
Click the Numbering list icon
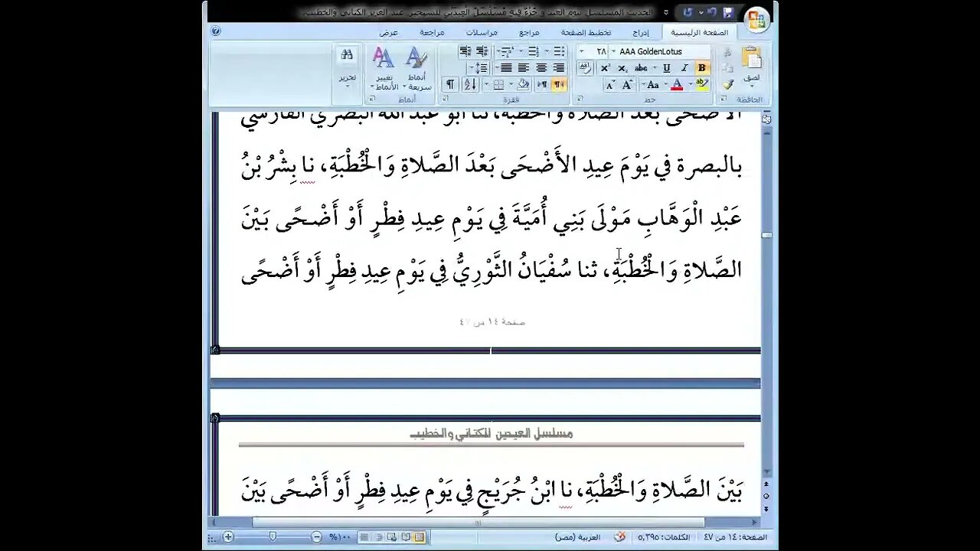click(533, 51)
